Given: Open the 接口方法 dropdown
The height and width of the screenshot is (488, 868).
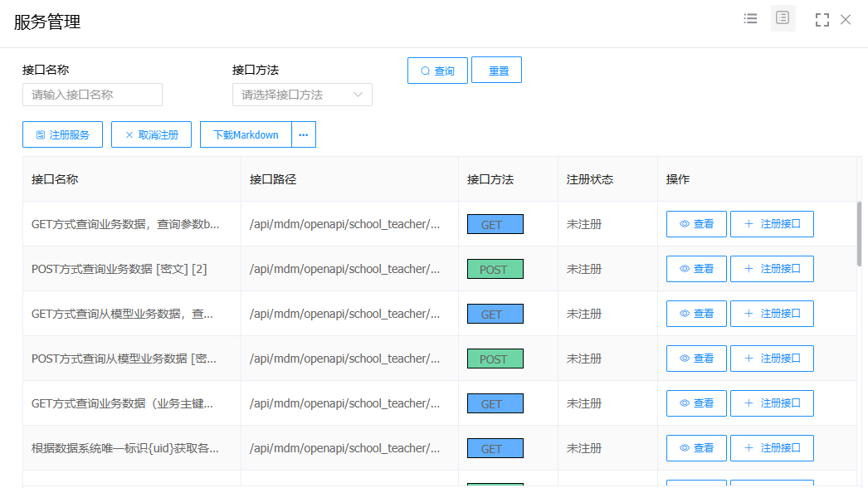Looking at the screenshot, I should click(x=302, y=95).
